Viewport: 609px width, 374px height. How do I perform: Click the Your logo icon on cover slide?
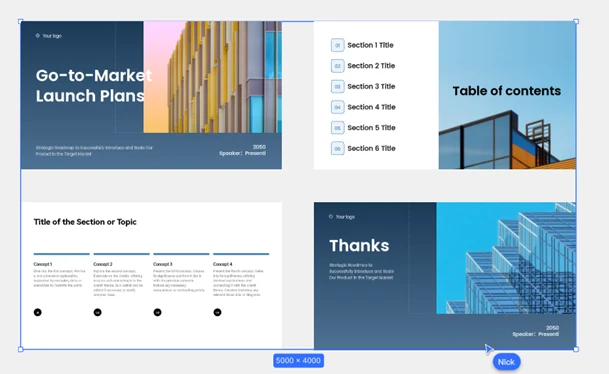(38, 35)
